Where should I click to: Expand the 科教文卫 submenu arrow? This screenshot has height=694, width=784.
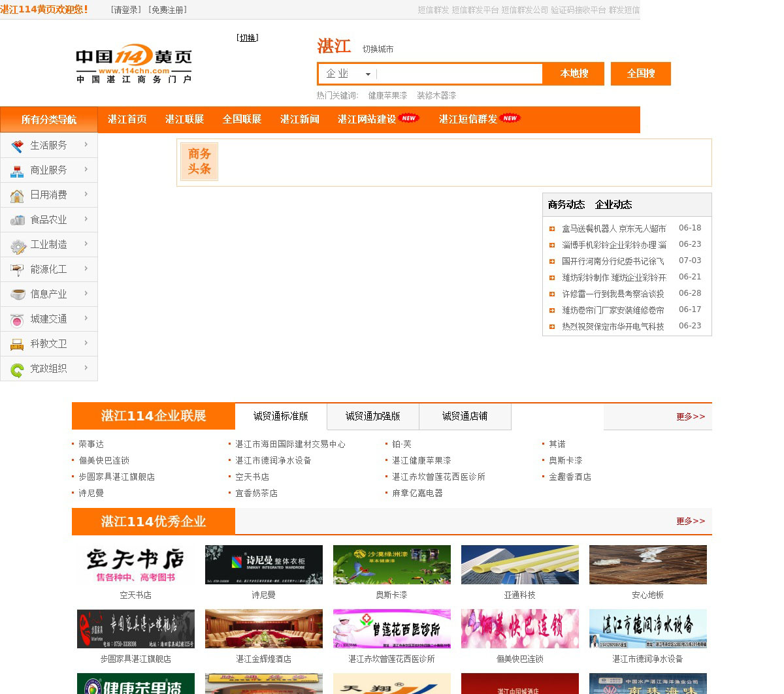tap(86, 343)
